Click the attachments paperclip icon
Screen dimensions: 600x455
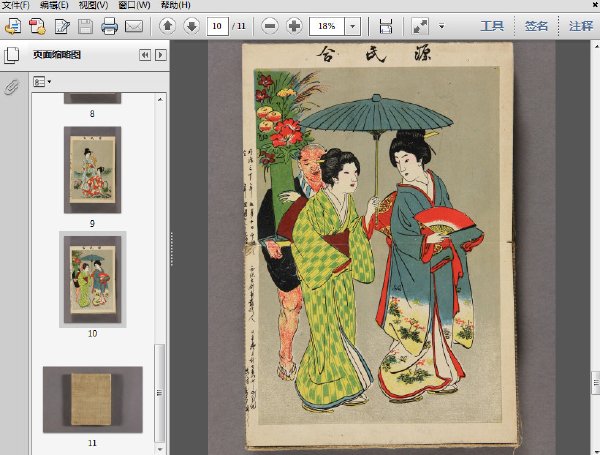[x=11, y=87]
